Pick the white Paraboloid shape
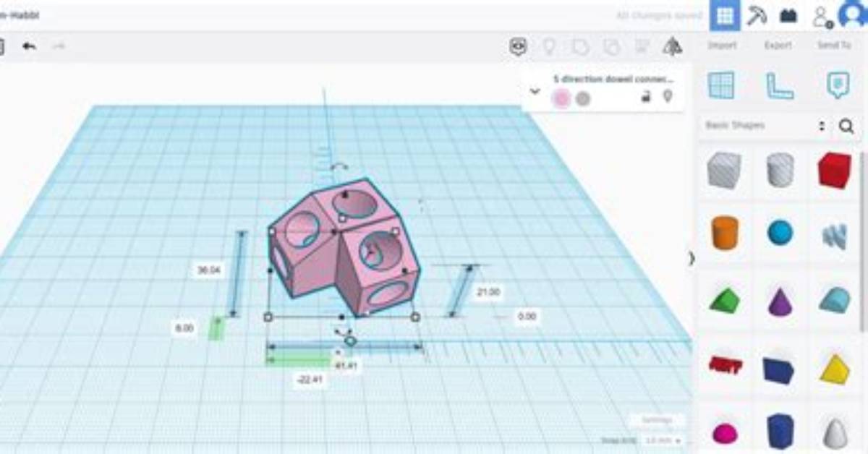This screenshot has height=454, width=868. [x=835, y=432]
